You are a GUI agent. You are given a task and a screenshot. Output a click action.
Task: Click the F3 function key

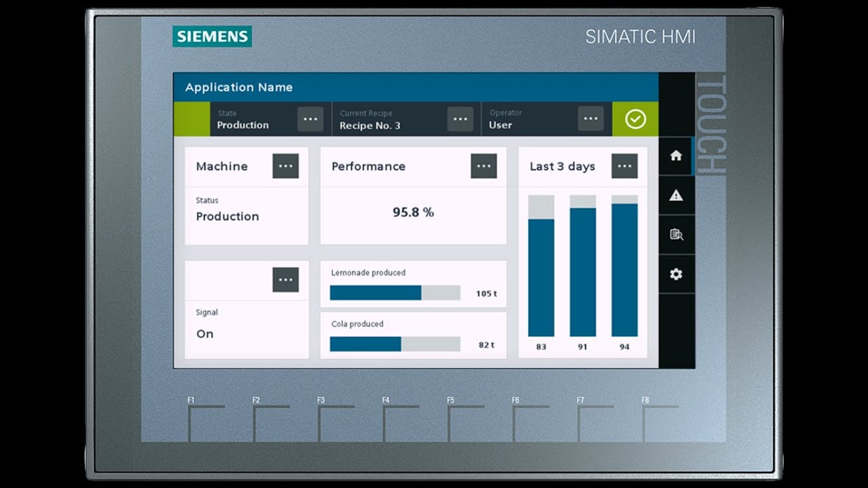click(336, 420)
